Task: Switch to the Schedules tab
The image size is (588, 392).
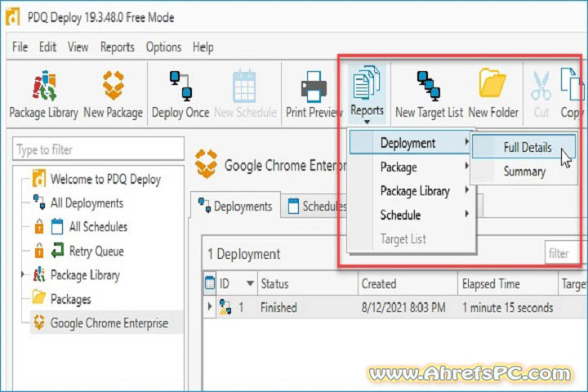Action: click(317, 206)
